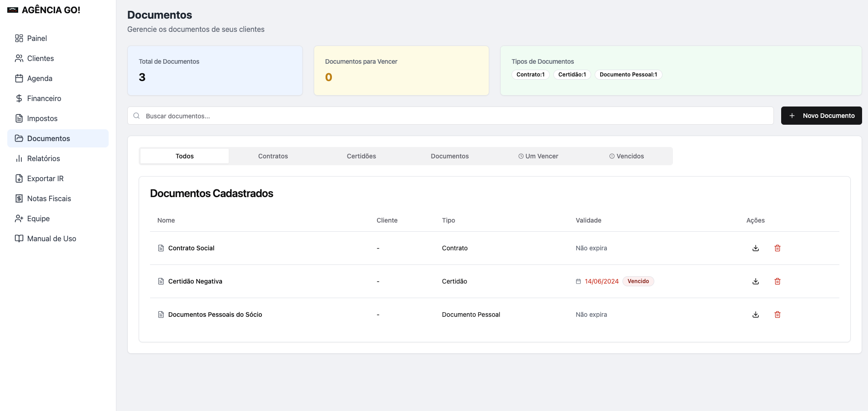Viewport: 868px width, 411px height.
Task: Delete the Contrato Social document
Action: click(778, 248)
